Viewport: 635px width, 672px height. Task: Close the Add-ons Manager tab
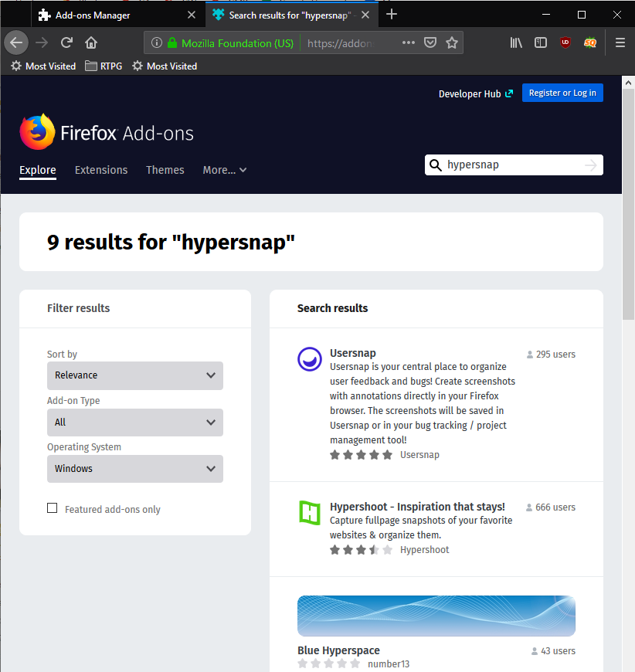[192, 15]
